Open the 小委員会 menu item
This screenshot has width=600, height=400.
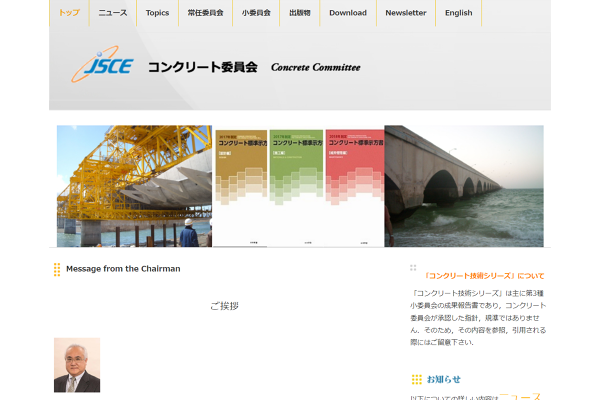pyautogui.click(x=256, y=13)
